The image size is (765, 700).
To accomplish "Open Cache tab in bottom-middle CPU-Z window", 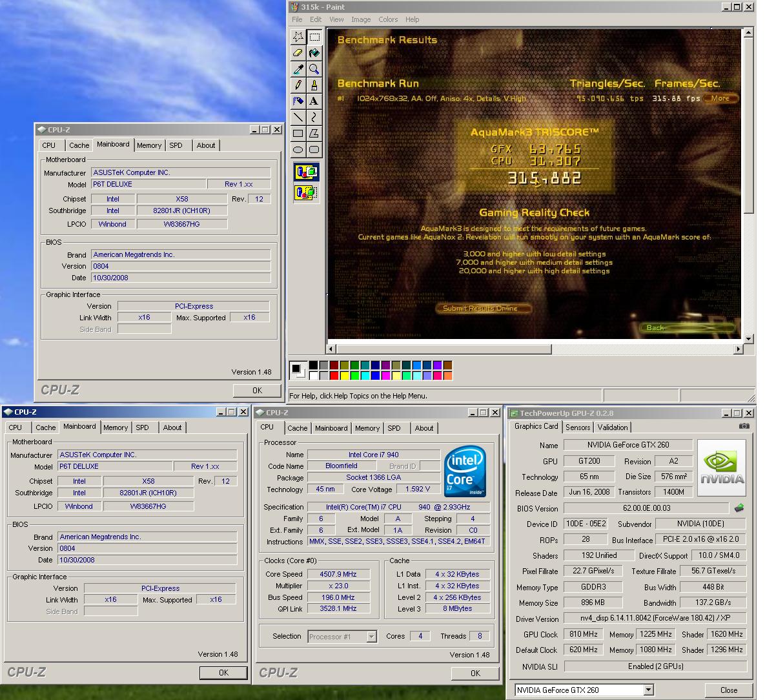I will pos(297,428).
